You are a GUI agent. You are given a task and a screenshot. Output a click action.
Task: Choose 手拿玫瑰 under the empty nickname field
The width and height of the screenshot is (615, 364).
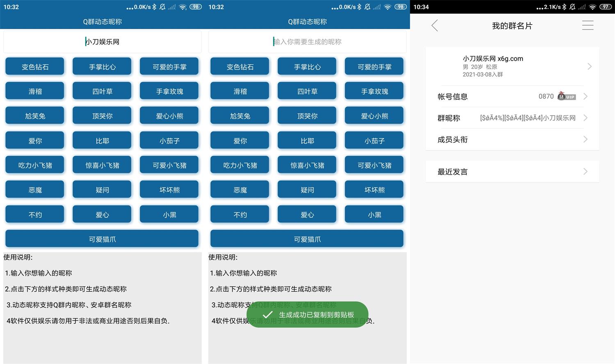pyautogui.click(x=374, y=91)
